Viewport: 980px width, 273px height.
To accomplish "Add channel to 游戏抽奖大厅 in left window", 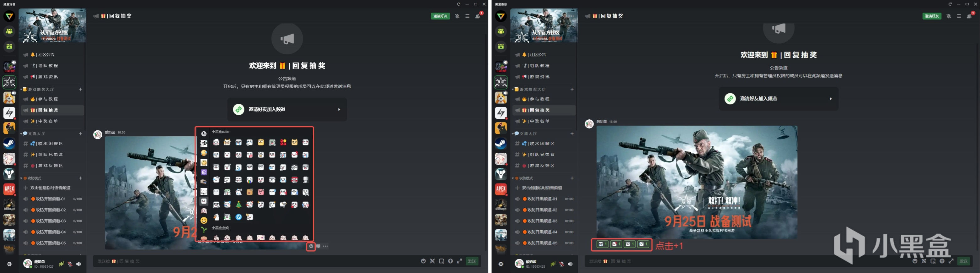I will coord(80,89).
